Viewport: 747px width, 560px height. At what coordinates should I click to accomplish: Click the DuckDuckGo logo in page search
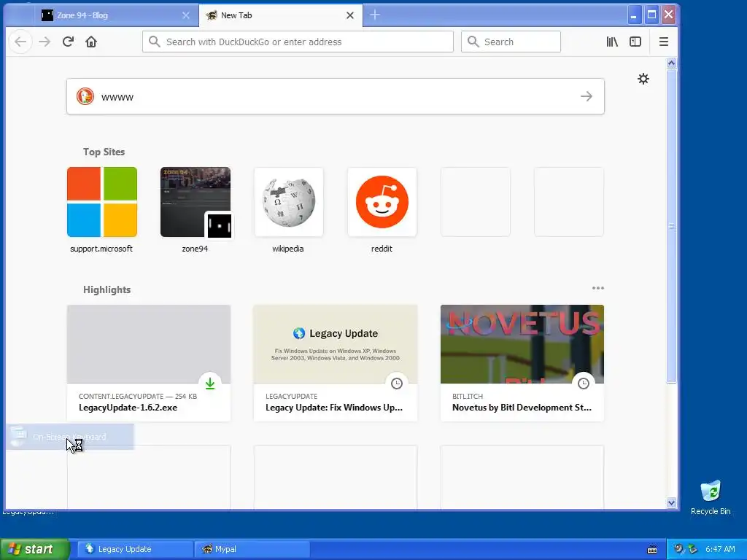(85, 97)
